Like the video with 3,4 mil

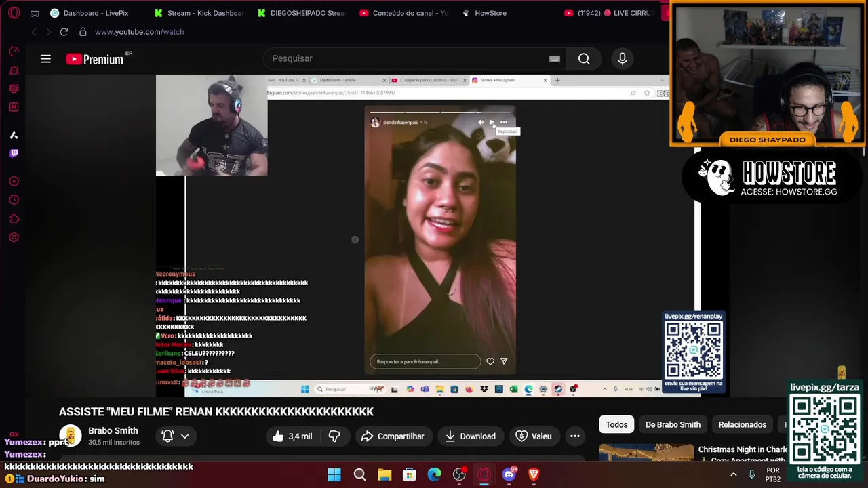click(x=292, y=436)
